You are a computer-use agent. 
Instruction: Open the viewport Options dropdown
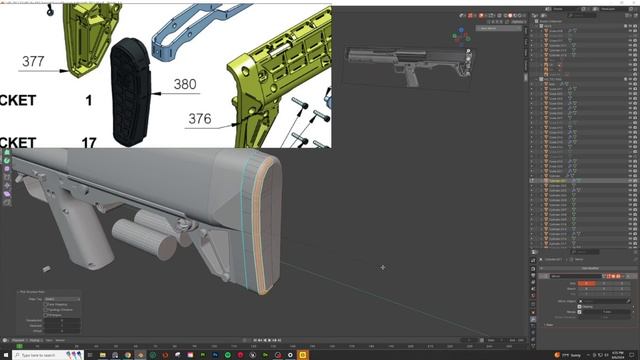click(518, 22)
